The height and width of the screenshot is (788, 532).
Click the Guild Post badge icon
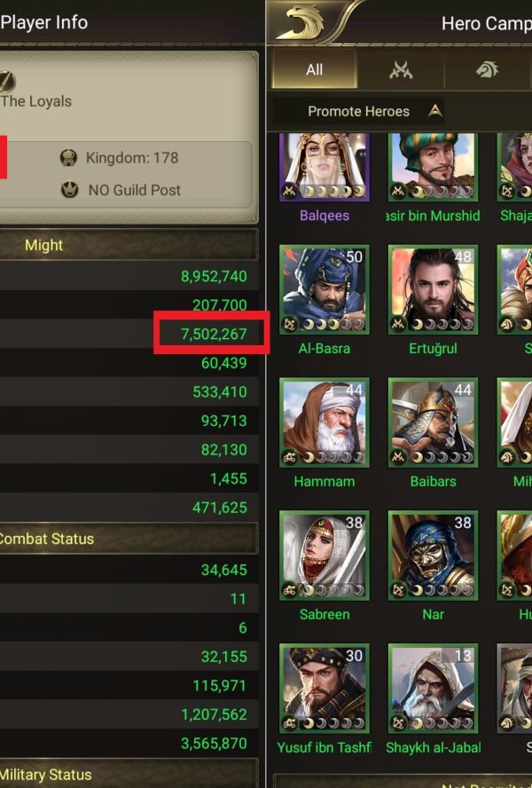coord(69,190)
